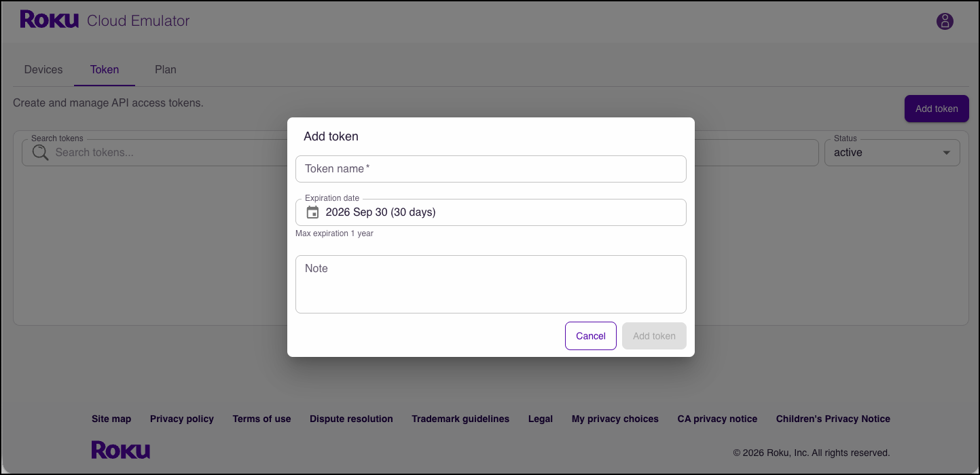This screenshot has width=980, height=475.
Task: Open the Dispute resolution link
Action: [x=351, y=419]
